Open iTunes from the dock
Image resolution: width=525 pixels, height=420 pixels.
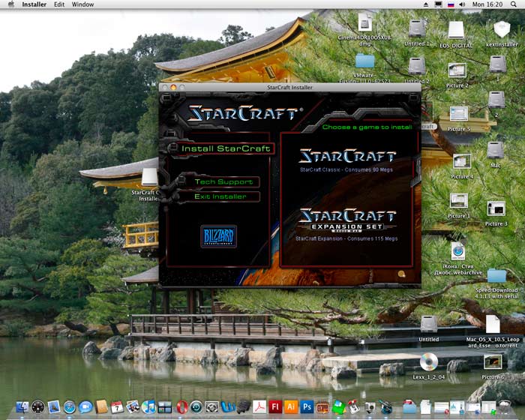148,407
